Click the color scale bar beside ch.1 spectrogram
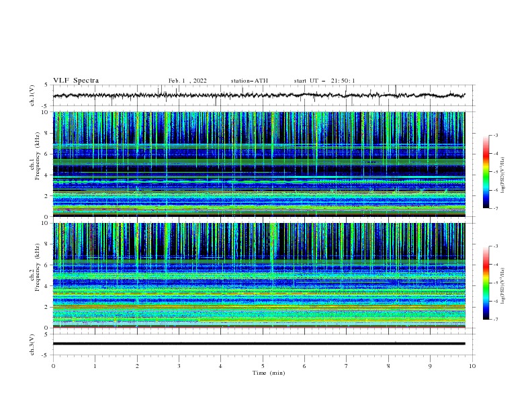 pyautogui.click(x=486, y=172)
